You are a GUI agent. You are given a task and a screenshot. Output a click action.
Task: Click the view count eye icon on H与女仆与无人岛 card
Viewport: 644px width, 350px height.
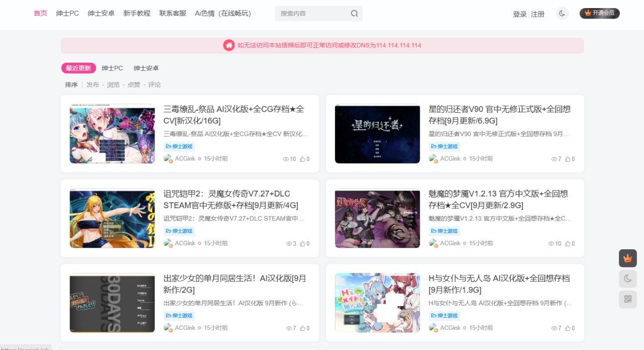[554, 328]
